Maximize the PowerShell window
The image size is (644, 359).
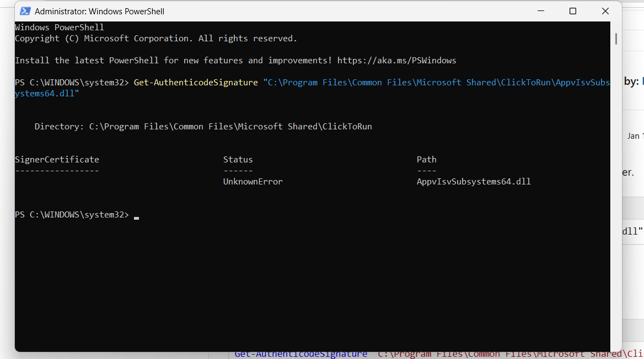[x=572, y=10]
